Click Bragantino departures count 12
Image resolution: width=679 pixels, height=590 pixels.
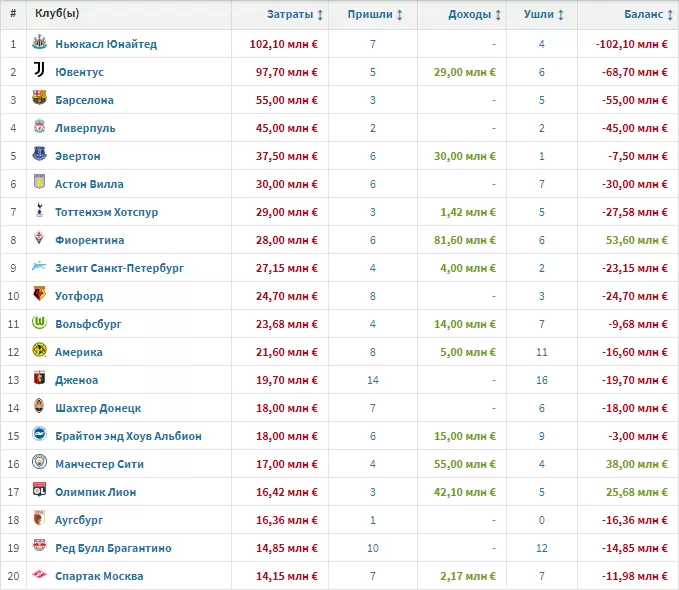click(x=542, y=548)
